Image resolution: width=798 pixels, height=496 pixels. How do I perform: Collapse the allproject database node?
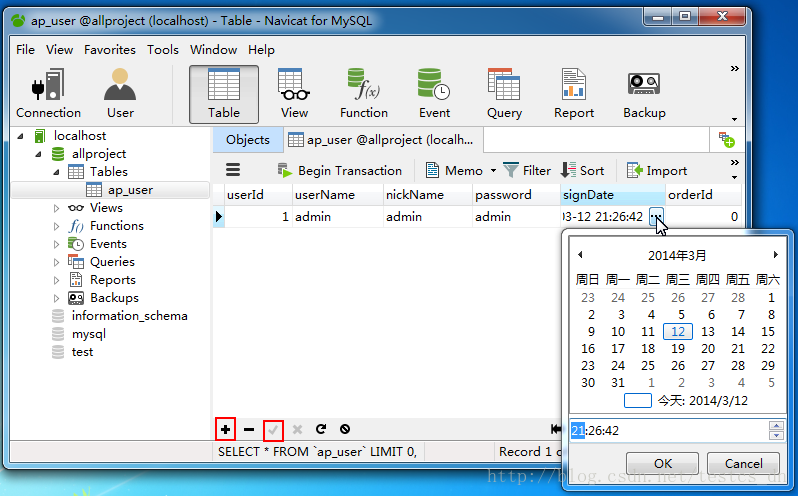click(x=38, y=154)
